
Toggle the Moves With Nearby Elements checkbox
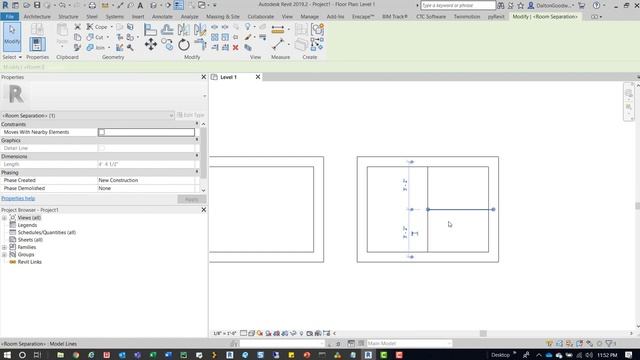pyautogui.click(x=102, y=132)
